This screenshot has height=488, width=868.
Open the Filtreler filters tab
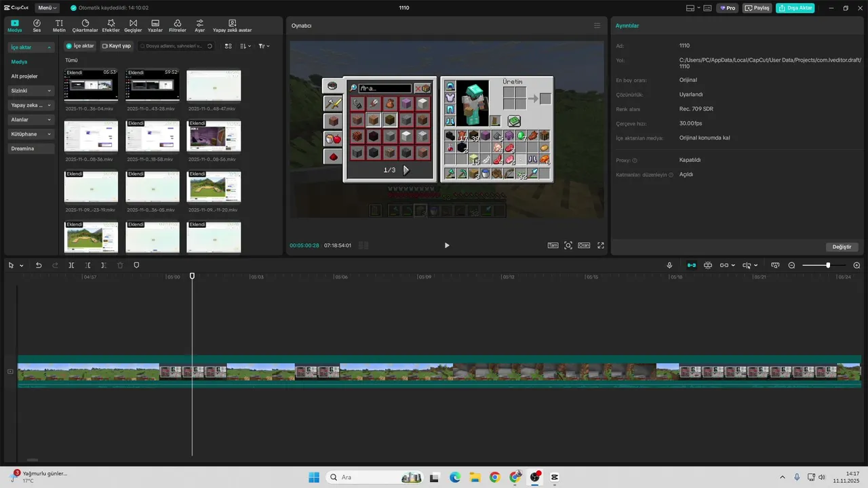coord(178,26)
